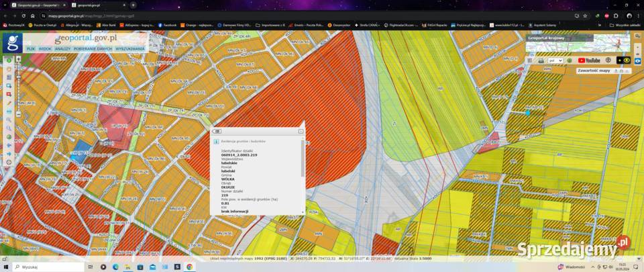Open the Wiadomości taskbar widget
Viewport: 644px width, 272px height.
coord(572,267)
